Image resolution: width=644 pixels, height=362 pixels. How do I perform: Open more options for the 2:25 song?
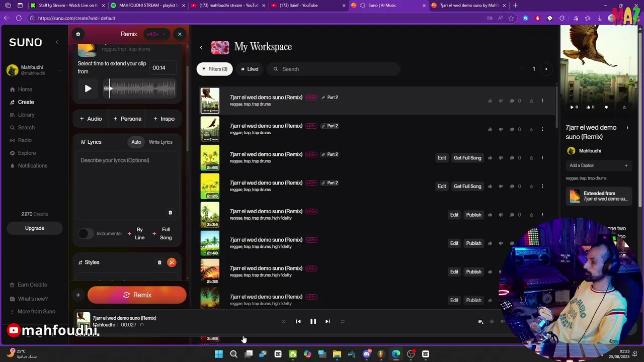tap(542, 187)
